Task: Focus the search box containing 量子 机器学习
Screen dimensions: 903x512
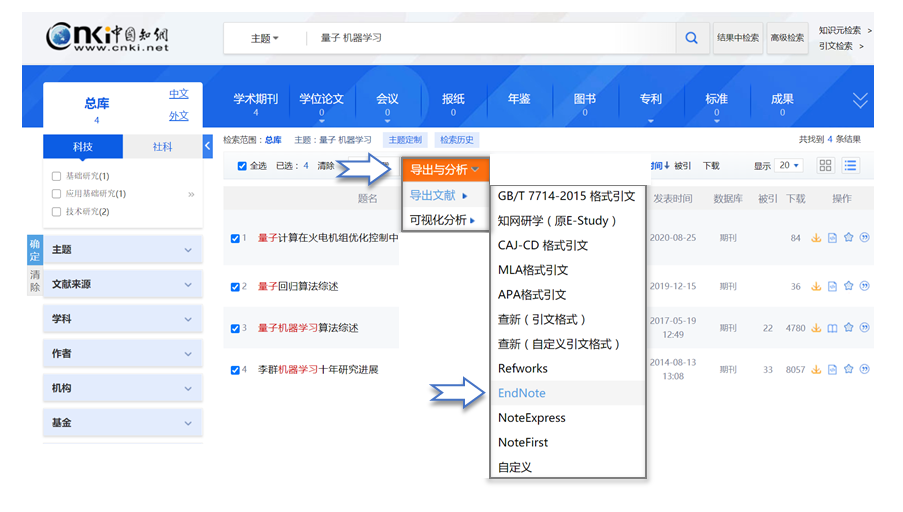Action: [x=490, y=38]
